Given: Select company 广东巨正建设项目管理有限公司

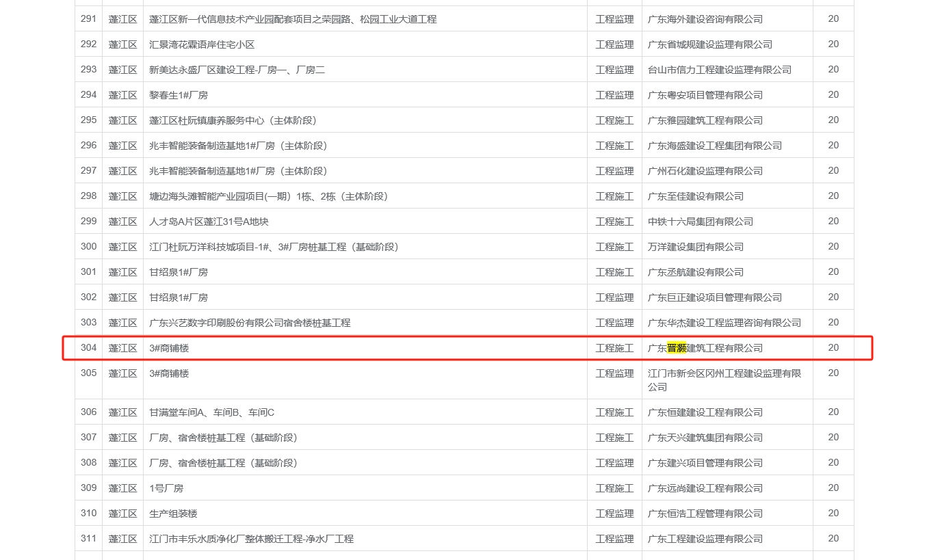Looking at the screenshot, I should click(715, 297).
